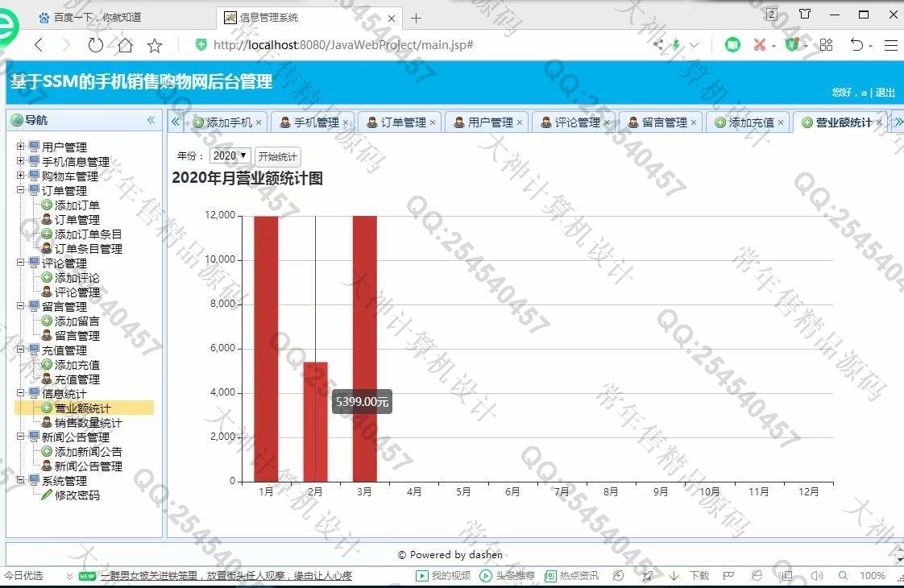Click the 开始统计 button
This screenshot has width=904, height=588.
[x=277, y=156]
